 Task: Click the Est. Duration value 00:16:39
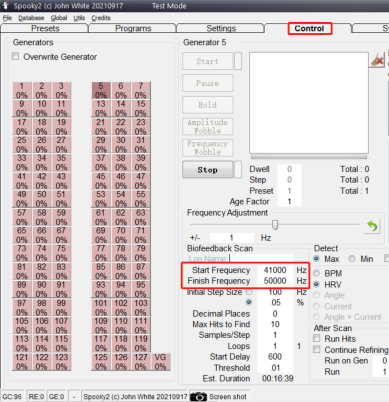point(278,379)
